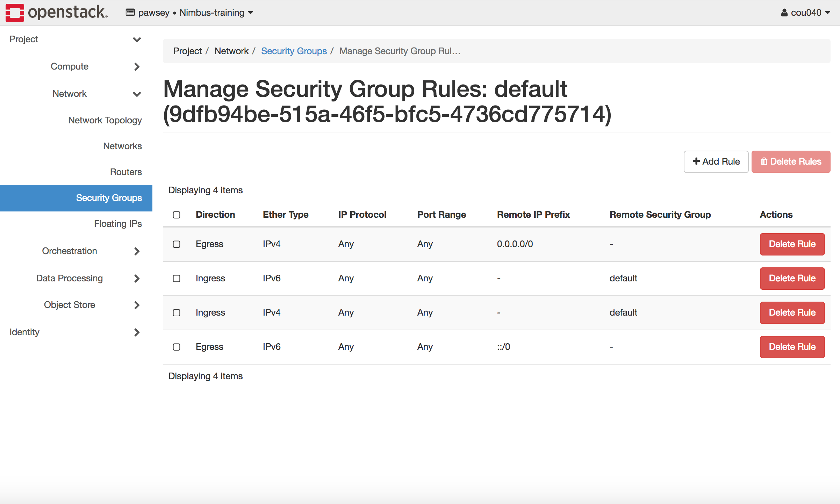
Task: Click the project list icon beside pawsey
Action: 130,12
